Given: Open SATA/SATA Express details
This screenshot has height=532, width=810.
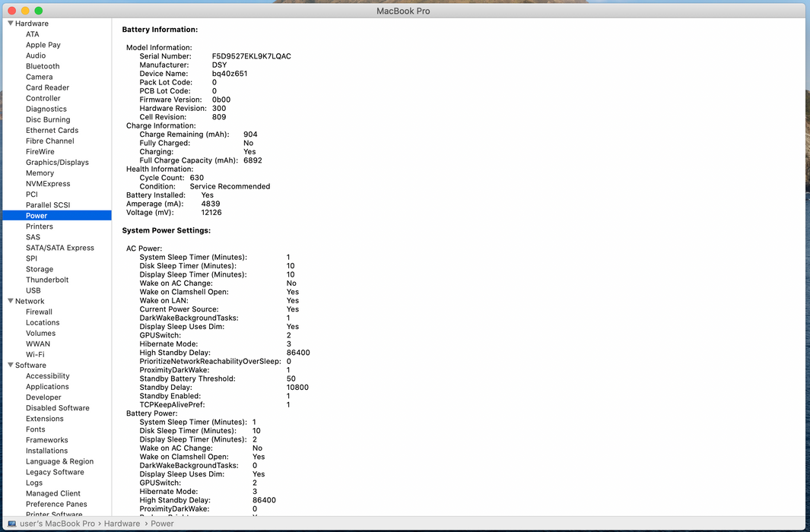Looking at the screenshot, I should tap(60, 248).
